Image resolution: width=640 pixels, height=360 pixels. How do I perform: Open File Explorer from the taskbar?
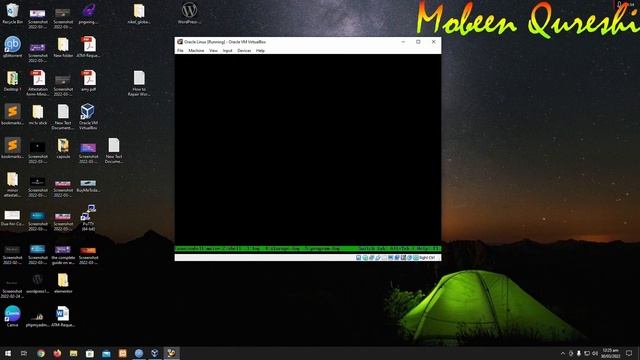(x=73, y=353)
